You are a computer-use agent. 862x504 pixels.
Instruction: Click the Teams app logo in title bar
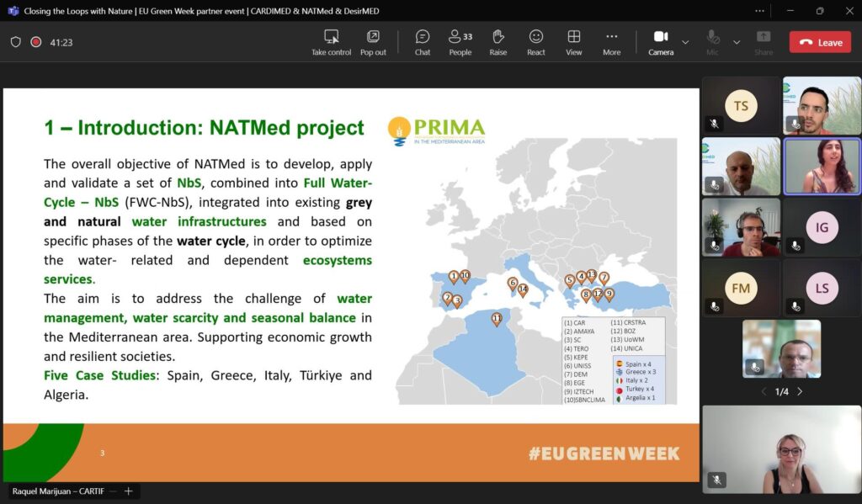coord(13,10)
